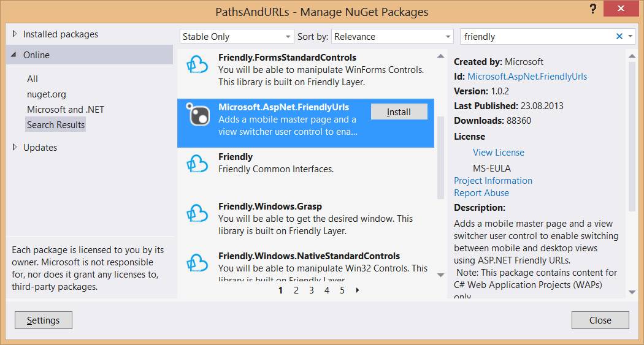This screenshot has height=345, width=644.
Task: Install the Microsoft.AspNet.FriendlyUrls package
Action: (399, 112)
